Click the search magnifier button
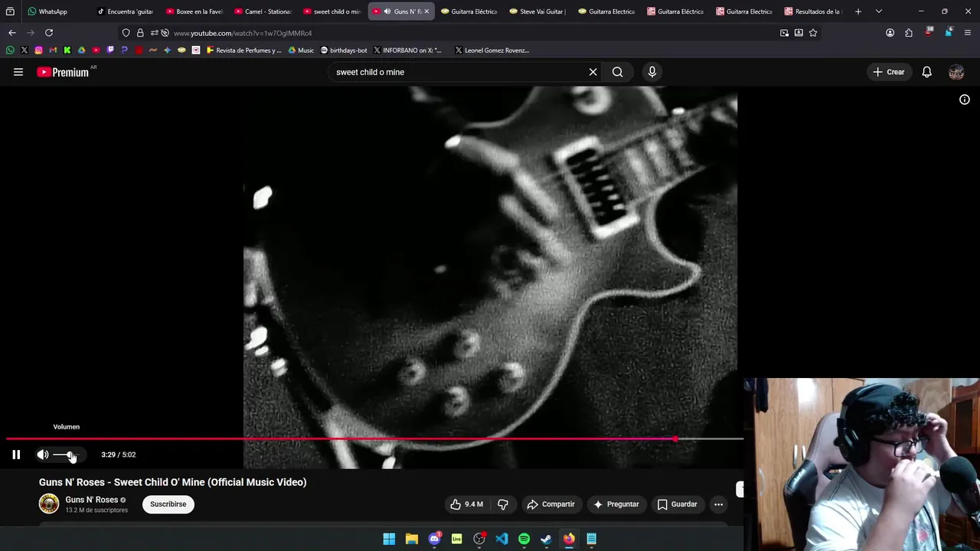 pos(617,72)
